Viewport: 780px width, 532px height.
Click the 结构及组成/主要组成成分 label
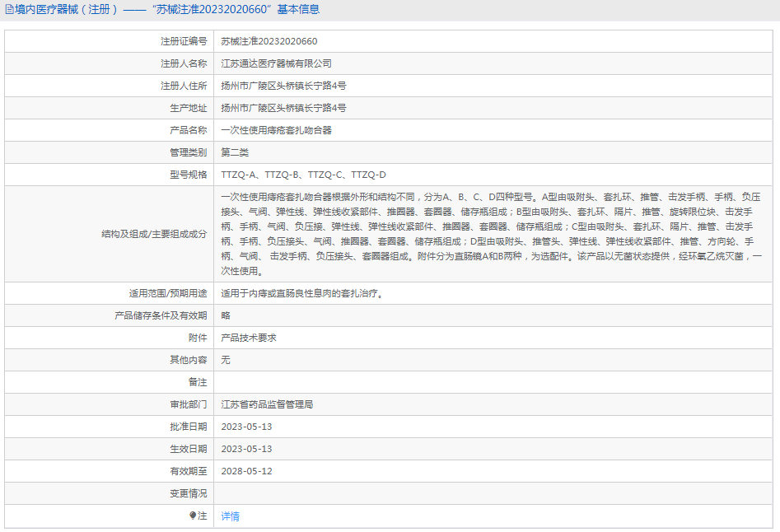(154, 234)
